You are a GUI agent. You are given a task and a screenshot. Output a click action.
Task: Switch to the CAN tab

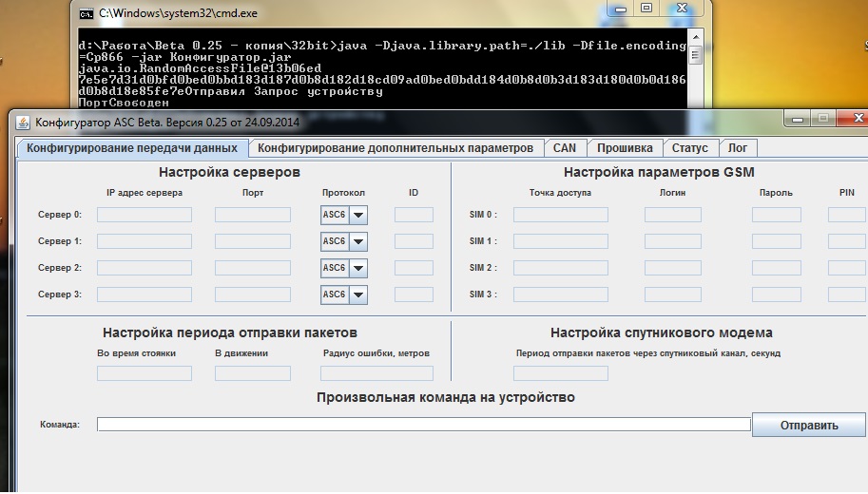click(x=565, y=148)
